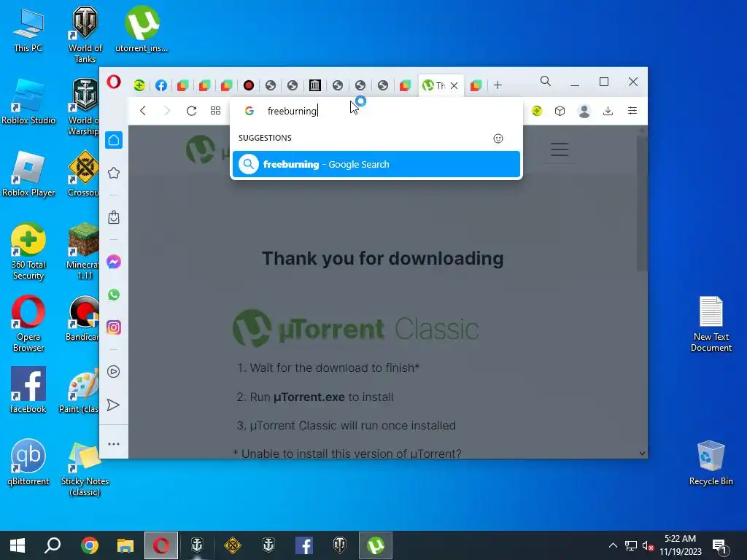Screen dimensions: 747x560
Task: Open My Flow send arrow in sidebar
Action: coord(114,405)
